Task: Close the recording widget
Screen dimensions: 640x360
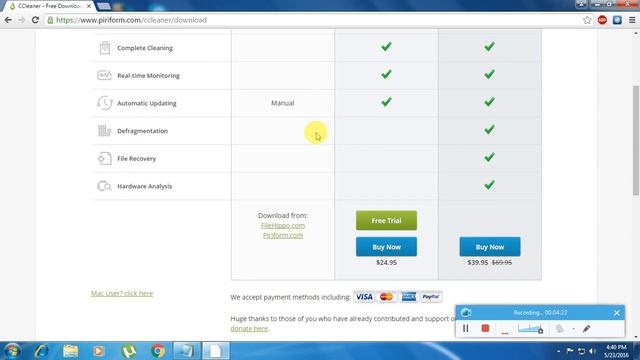Action: 617,313
